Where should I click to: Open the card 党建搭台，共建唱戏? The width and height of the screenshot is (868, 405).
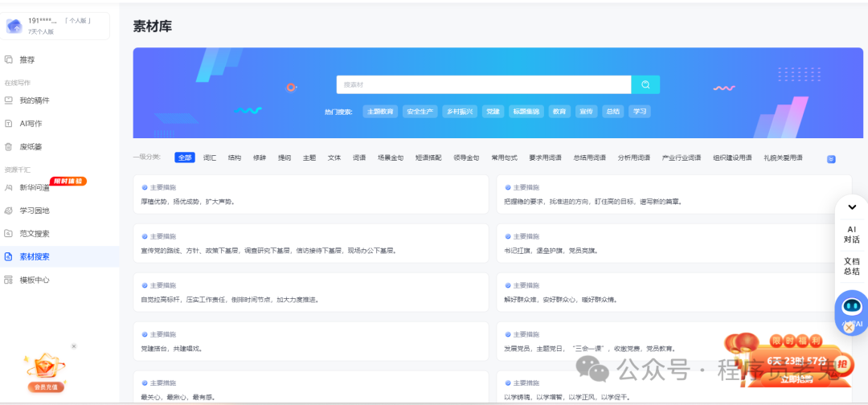[311, 342]
